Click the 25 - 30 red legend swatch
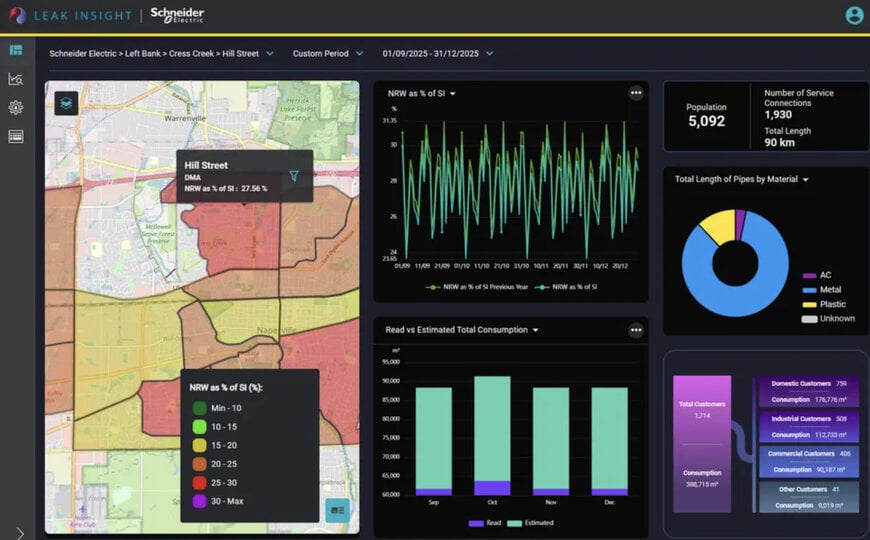870x540 pixels. (x=199, y=483)
